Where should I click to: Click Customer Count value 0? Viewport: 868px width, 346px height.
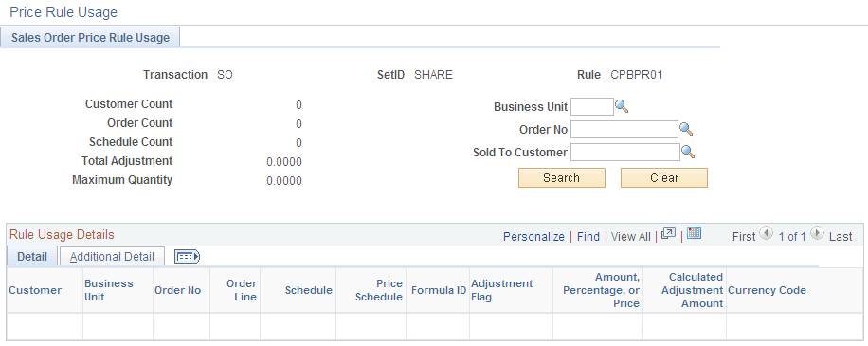pyautogui.click(x=298, y=105)
